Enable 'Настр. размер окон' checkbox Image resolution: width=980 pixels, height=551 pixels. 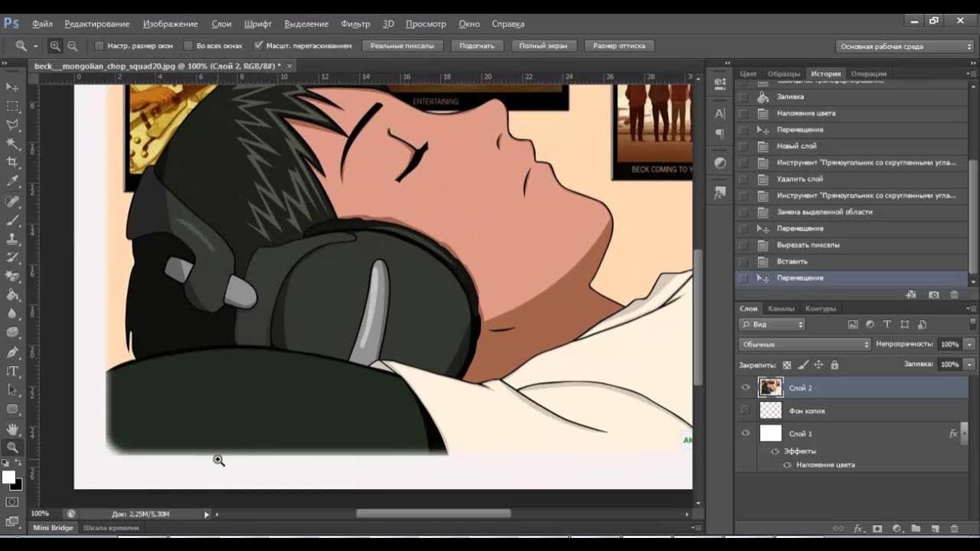[x=99, y=46]
